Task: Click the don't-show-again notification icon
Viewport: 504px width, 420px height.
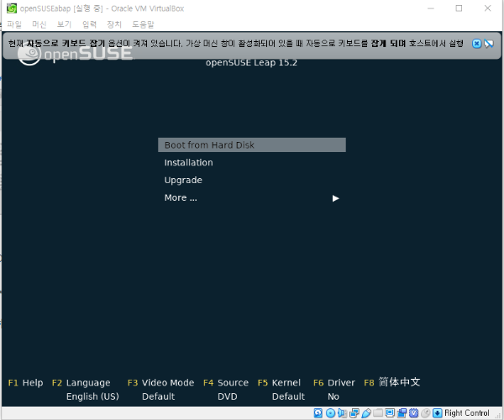Action: click(489, 44)
